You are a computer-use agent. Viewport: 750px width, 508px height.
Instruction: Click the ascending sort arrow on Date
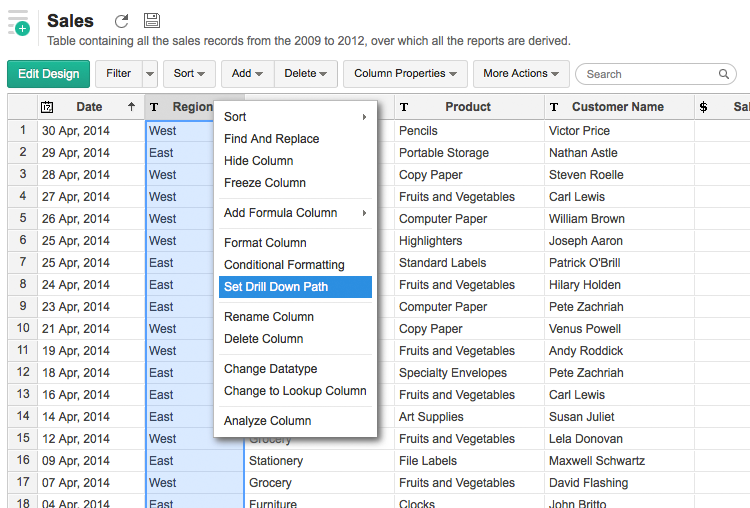coord(131,107)
